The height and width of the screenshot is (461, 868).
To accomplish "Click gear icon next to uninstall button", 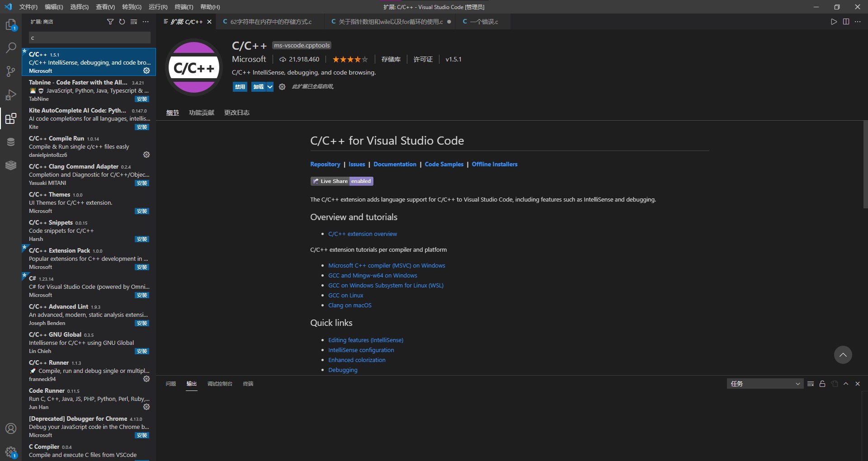I will [282, 87].
